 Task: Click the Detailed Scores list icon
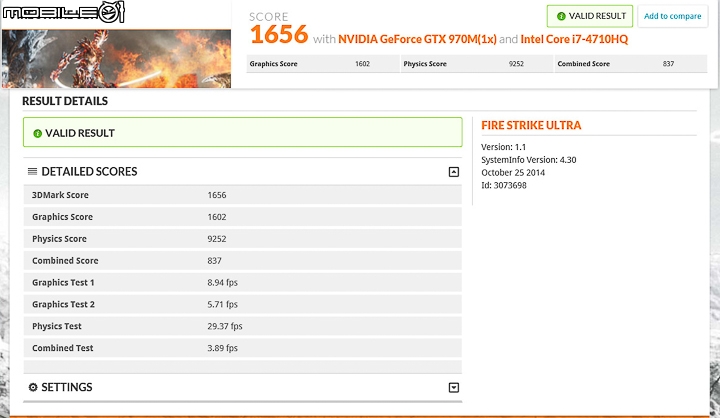[x=32, y=171]
